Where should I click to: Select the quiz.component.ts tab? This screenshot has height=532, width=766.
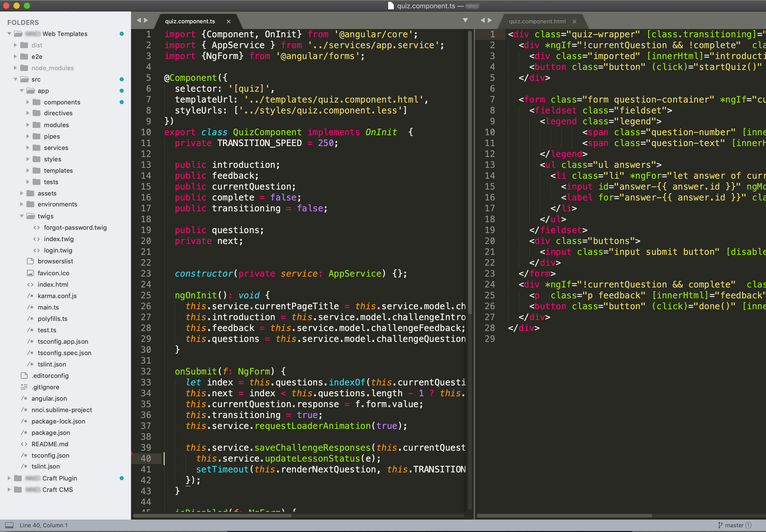point(190,22)
